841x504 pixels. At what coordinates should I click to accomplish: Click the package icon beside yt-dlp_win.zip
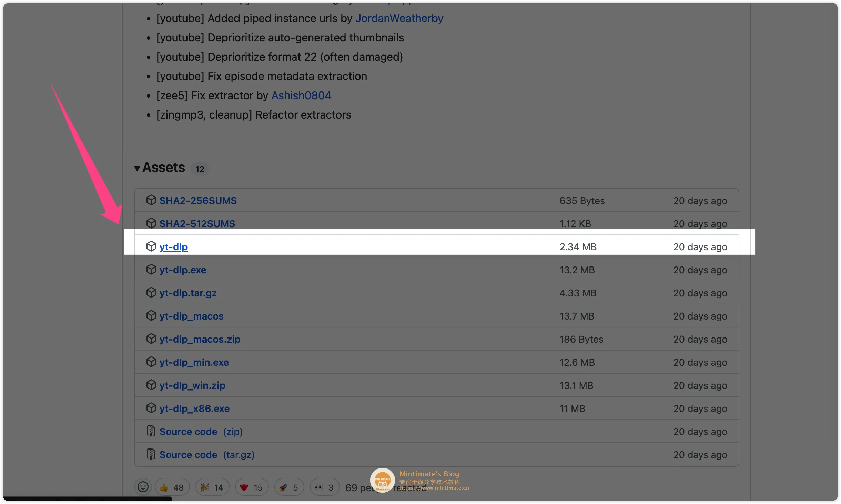151,385
